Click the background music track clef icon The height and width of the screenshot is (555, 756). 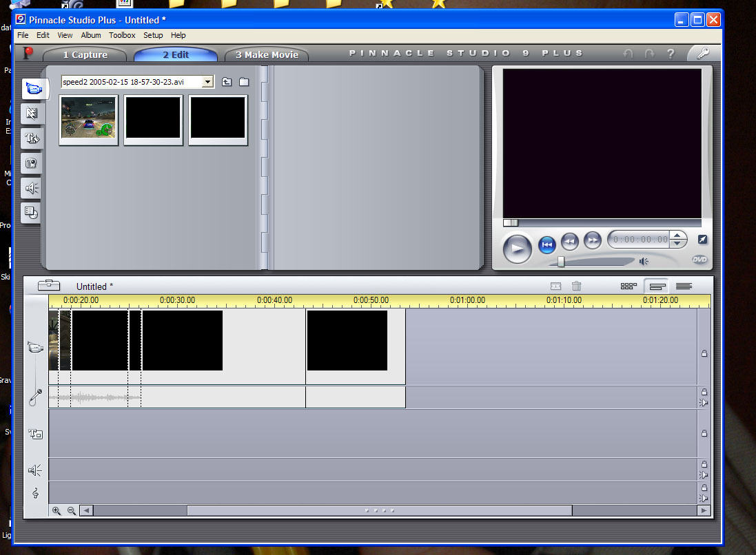[x=35, y=493]
